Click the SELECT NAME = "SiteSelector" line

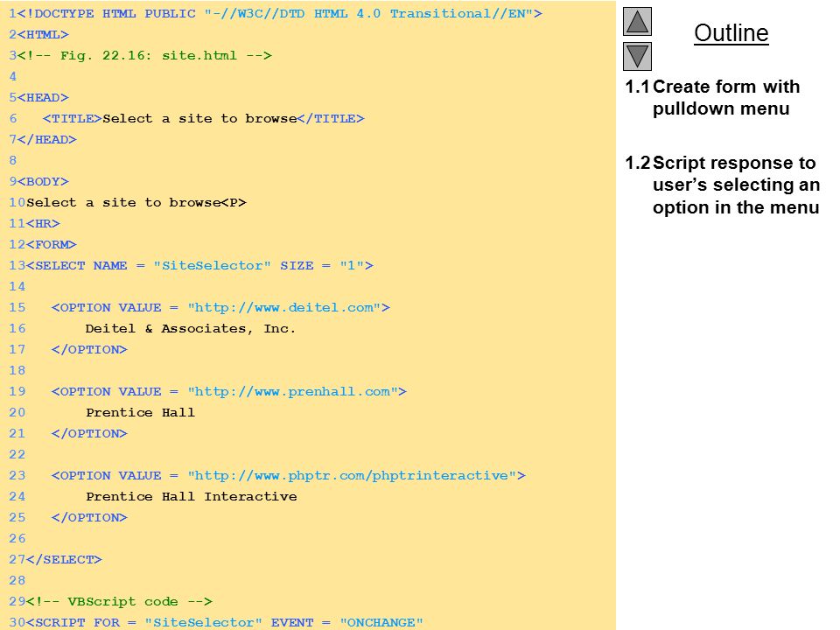coord(199,266)
